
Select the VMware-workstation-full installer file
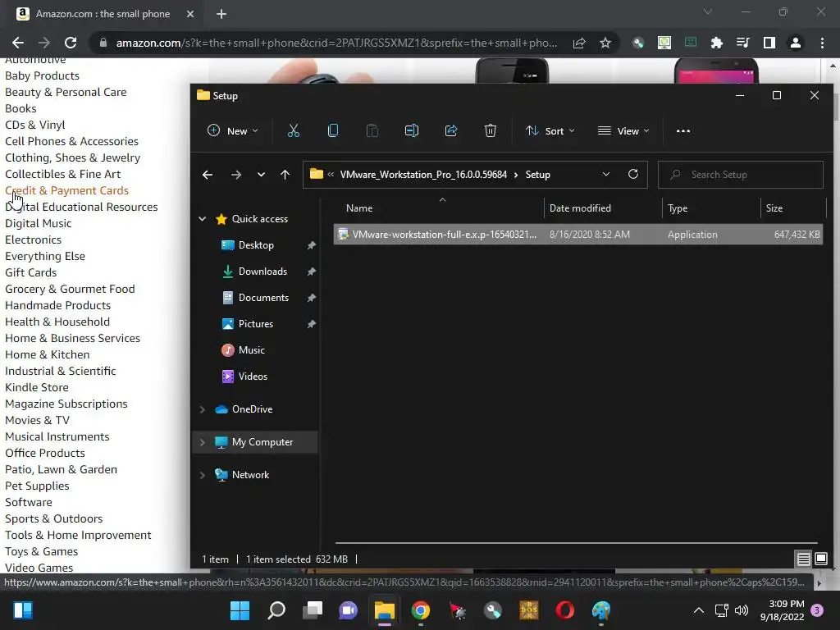(x=577, y=234)
